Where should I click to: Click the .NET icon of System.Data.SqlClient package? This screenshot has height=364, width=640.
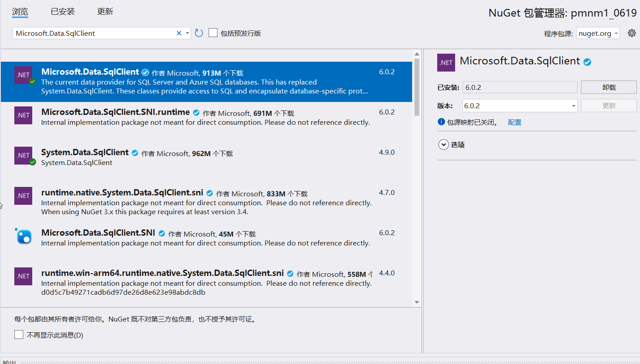point(23,155)
